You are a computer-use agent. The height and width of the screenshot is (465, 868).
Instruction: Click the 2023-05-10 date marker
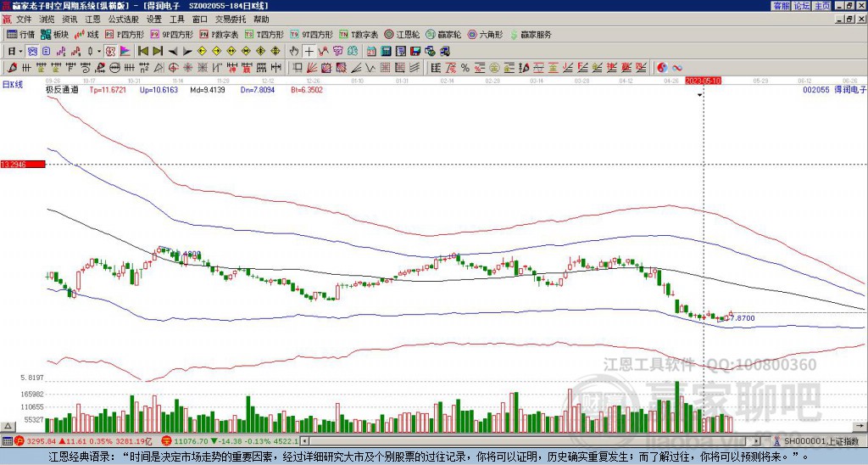(x=703, y=81)
